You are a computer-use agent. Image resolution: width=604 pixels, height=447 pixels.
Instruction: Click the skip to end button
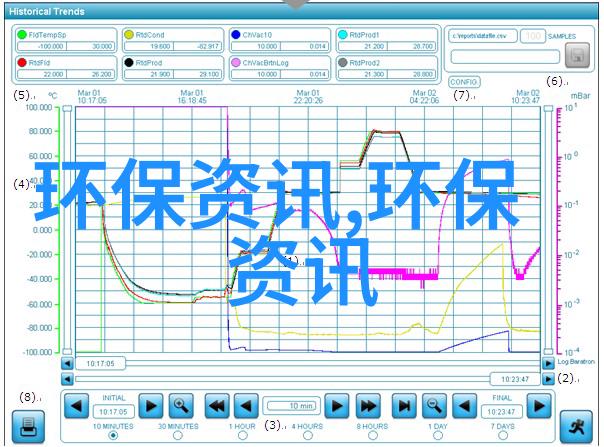click(404, 406)
